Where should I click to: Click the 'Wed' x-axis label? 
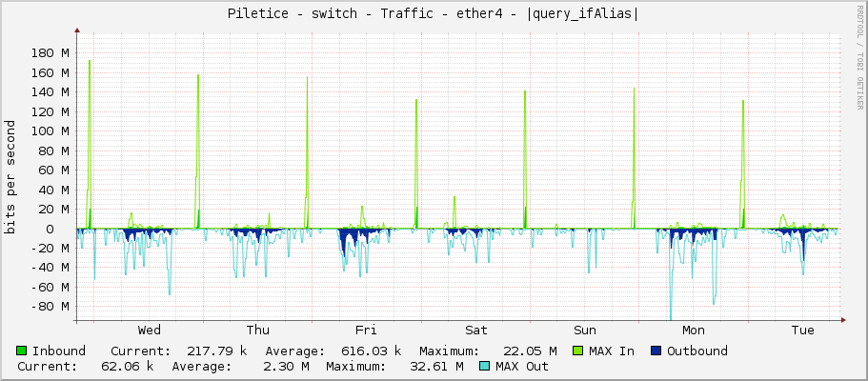tap(150, 331)
